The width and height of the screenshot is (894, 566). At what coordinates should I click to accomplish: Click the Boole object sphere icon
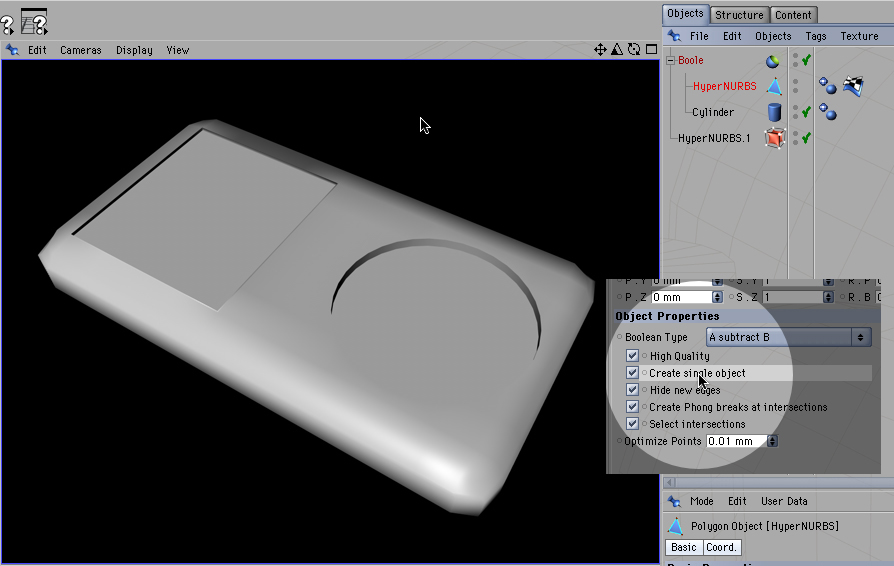coord(773,61)
